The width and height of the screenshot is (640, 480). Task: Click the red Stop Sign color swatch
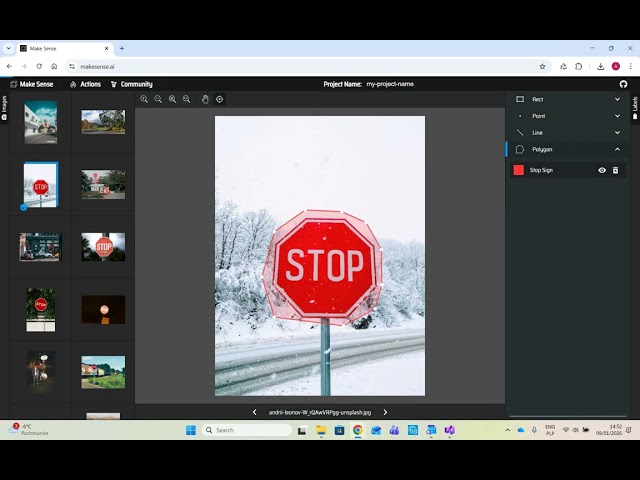point(519,170)
